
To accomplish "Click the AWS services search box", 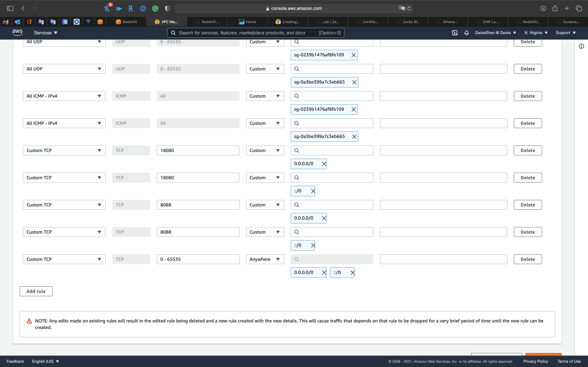I will (255, 33).
